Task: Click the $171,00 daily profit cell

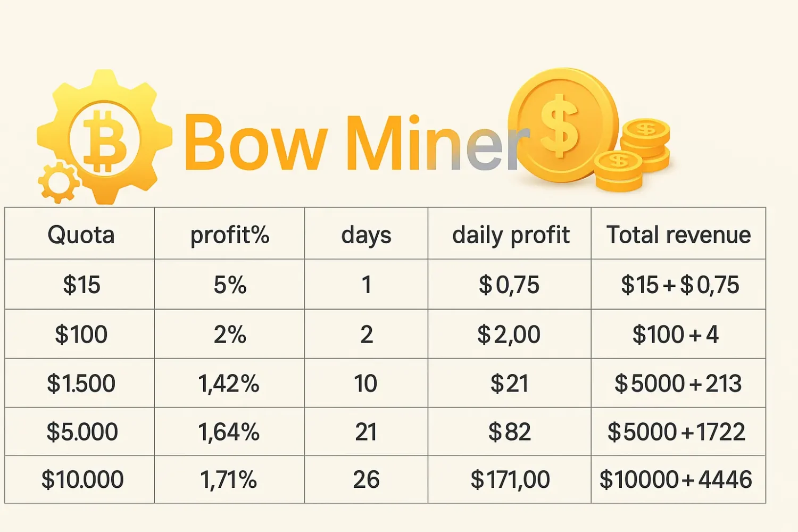Action: (x=510, y=479)
